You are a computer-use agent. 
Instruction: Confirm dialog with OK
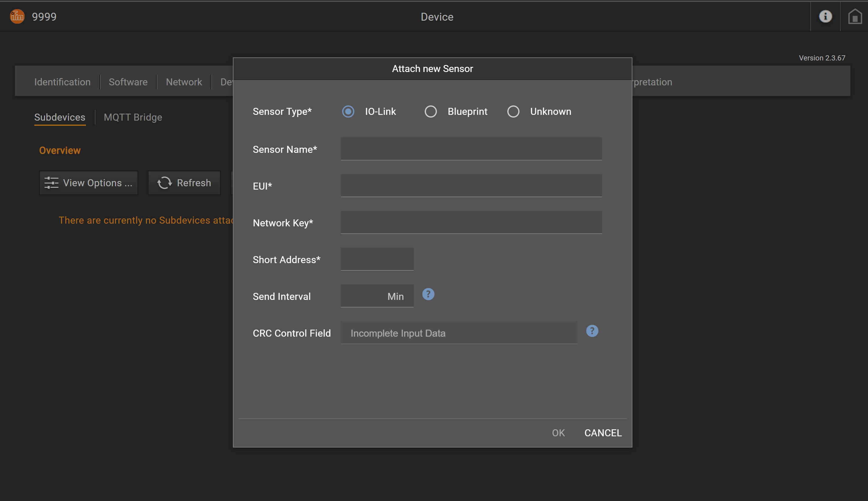pyautogui.click(x=558, y=433)
